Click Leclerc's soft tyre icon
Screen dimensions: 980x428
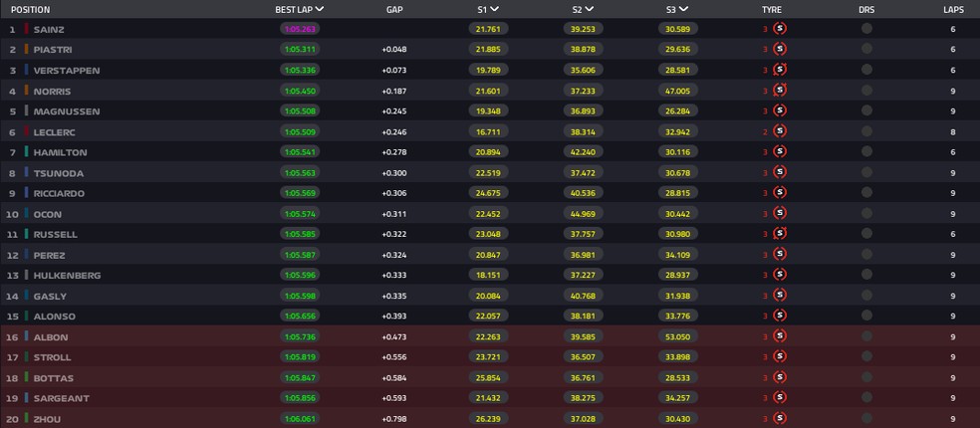[780, 131]
